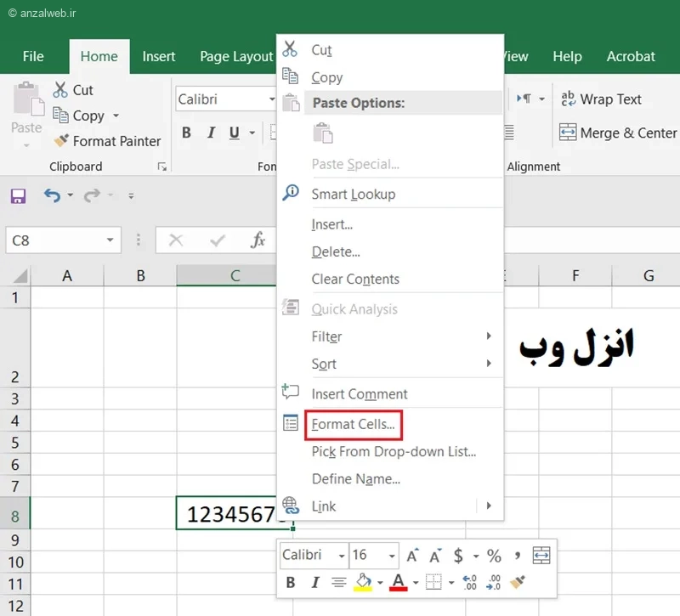Click the Save icon in the quick access toolbar
Viewport: 680px width, 616px height.
[18, 196]
